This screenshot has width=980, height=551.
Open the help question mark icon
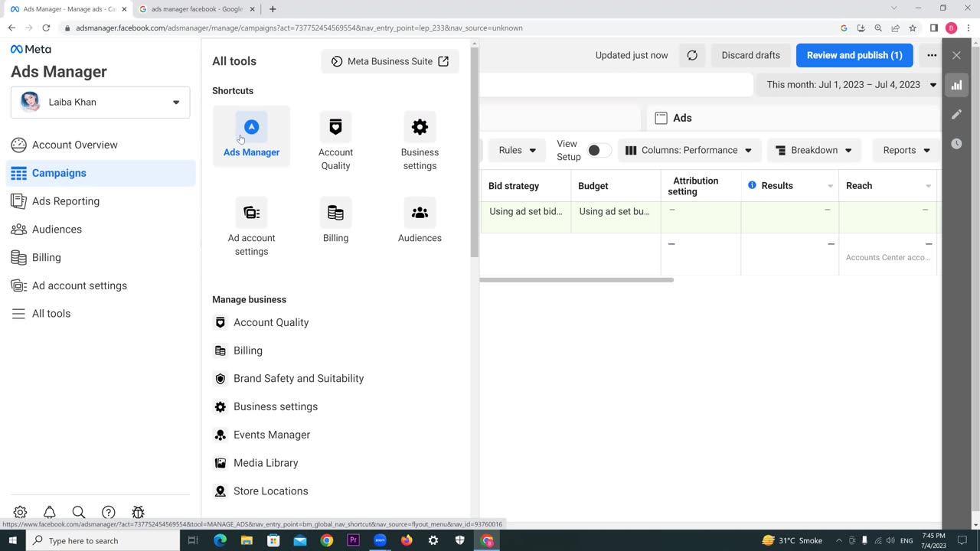109,512
